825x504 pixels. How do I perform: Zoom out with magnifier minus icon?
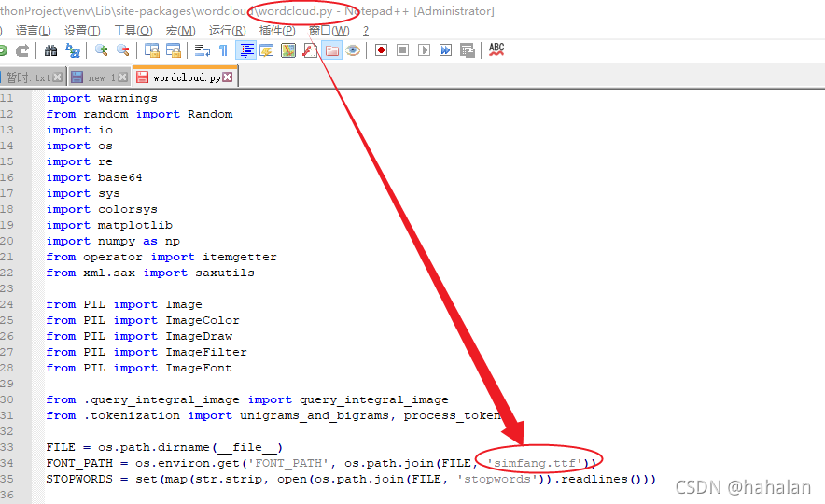point(122,50)
